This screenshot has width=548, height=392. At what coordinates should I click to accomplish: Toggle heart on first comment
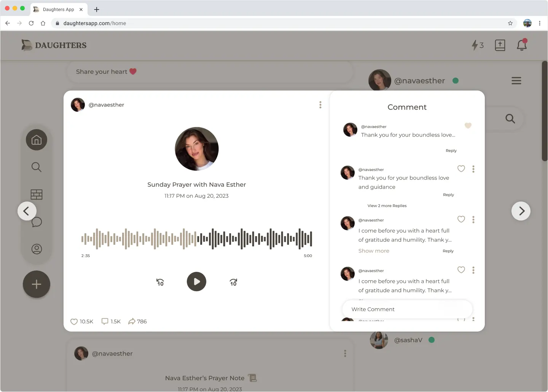468,125
